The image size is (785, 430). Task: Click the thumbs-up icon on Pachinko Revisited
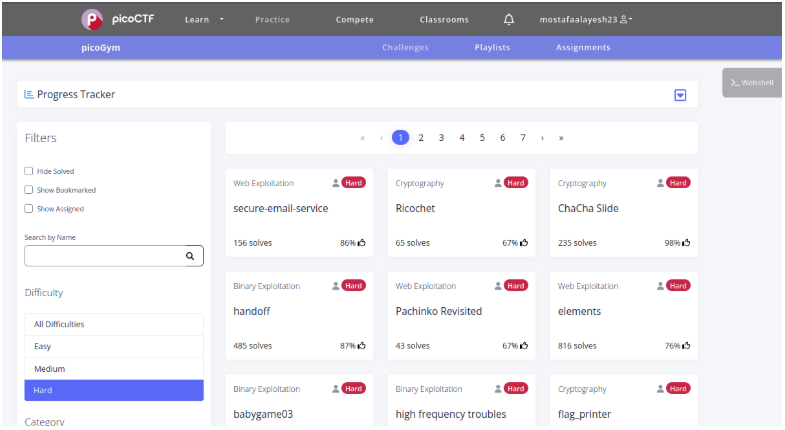(x=524, y=345)
